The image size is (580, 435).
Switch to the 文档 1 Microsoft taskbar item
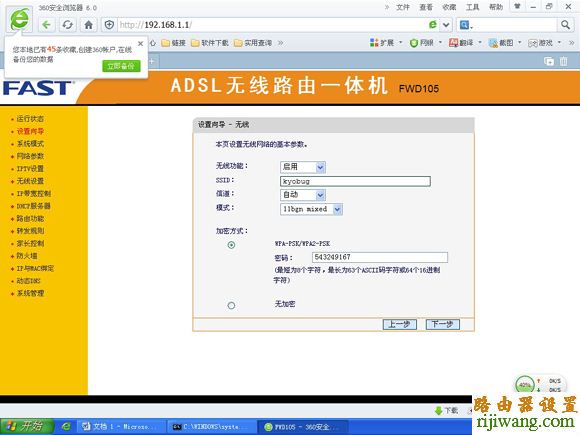point(120,427)
